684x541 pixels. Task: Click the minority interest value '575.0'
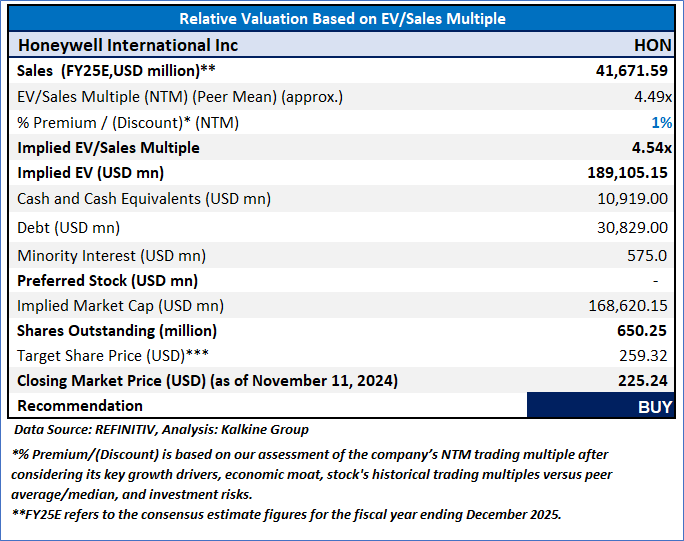647,256
